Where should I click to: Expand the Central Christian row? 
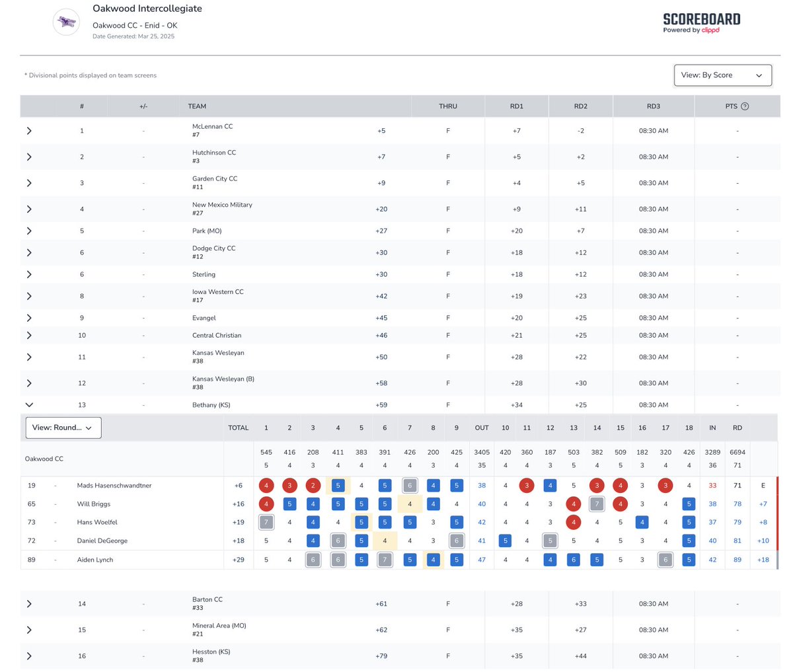29,335
